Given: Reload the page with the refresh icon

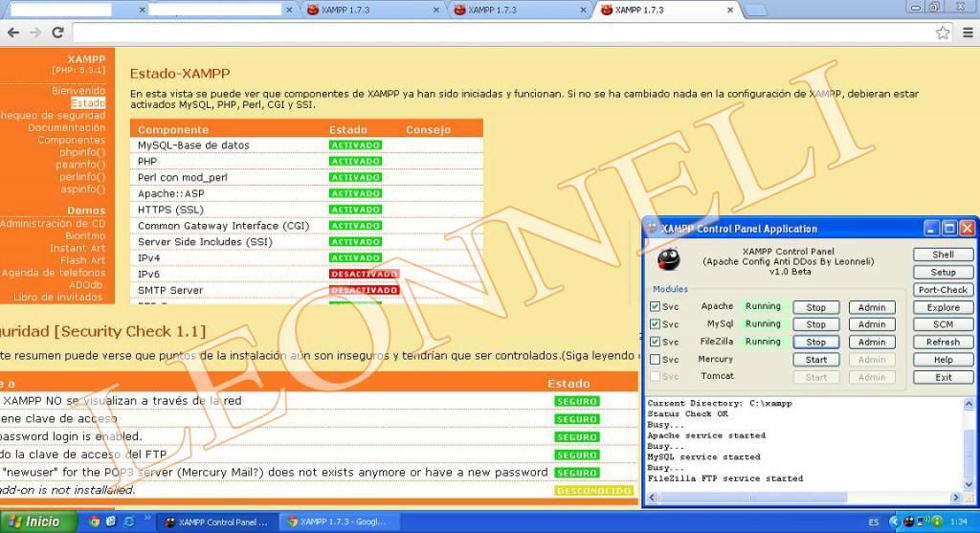Looking at the screenshot, I should (x=57, y=33).
